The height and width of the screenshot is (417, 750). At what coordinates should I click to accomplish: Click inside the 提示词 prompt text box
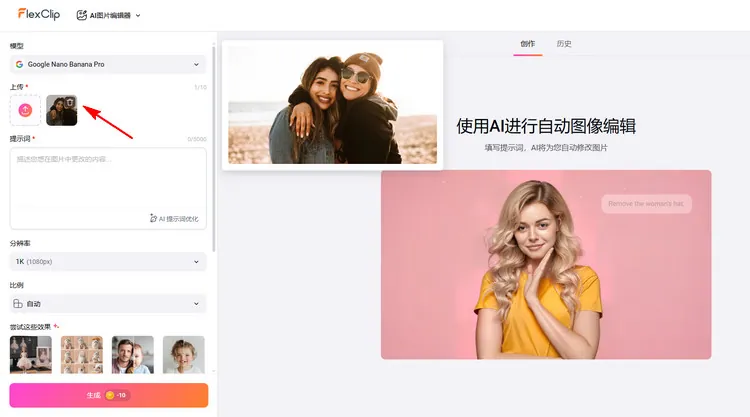(108, 180)
